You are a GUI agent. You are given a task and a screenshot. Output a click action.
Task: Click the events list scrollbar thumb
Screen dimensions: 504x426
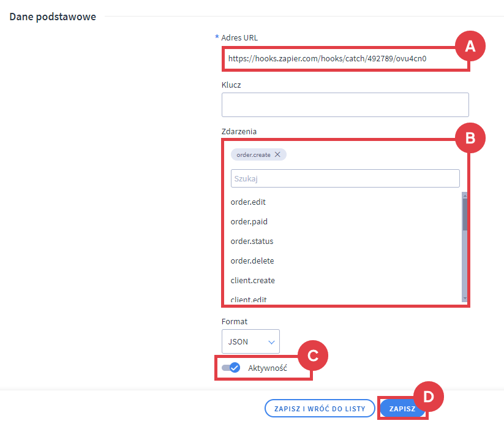[x=465, y=215]
